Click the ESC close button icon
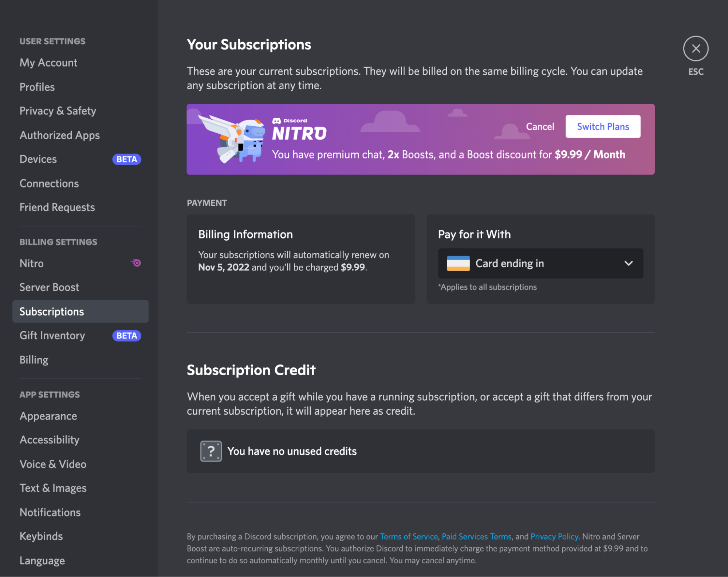This screenshot has height=577, width=728. coord(696,48)
